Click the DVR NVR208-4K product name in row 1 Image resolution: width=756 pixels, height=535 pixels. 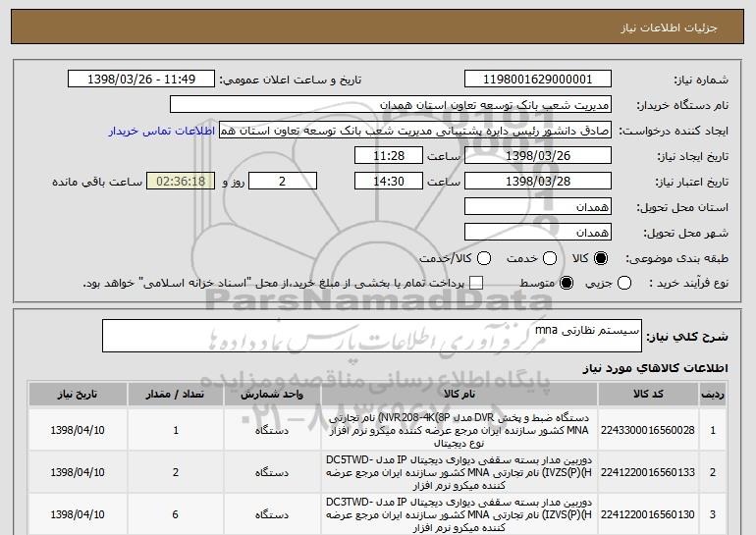[459, 430]
